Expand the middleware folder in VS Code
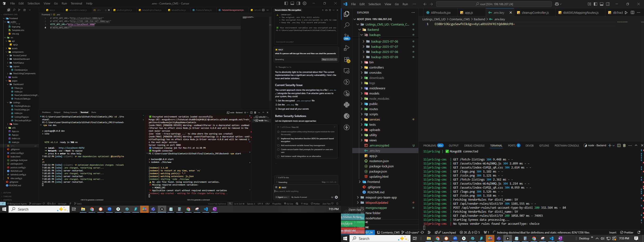This screenshot has width=644, height=242. (362, 88)
